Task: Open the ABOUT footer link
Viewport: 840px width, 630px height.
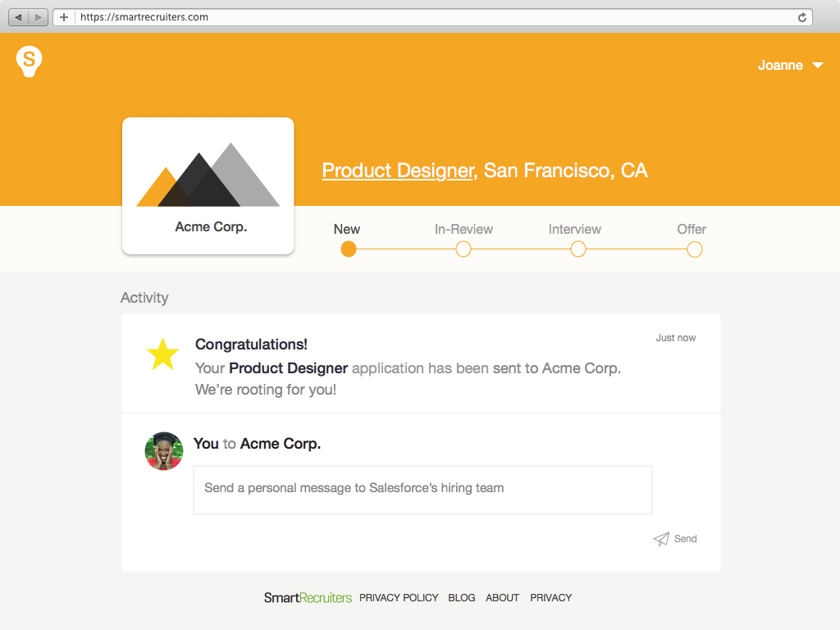Action: [x=503, y=598]
